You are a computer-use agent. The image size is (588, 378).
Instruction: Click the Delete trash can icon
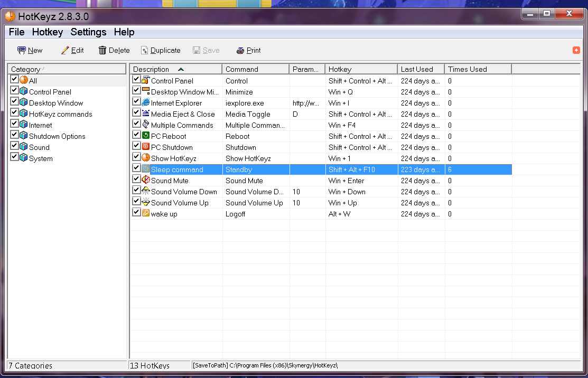tap(102, 51)
